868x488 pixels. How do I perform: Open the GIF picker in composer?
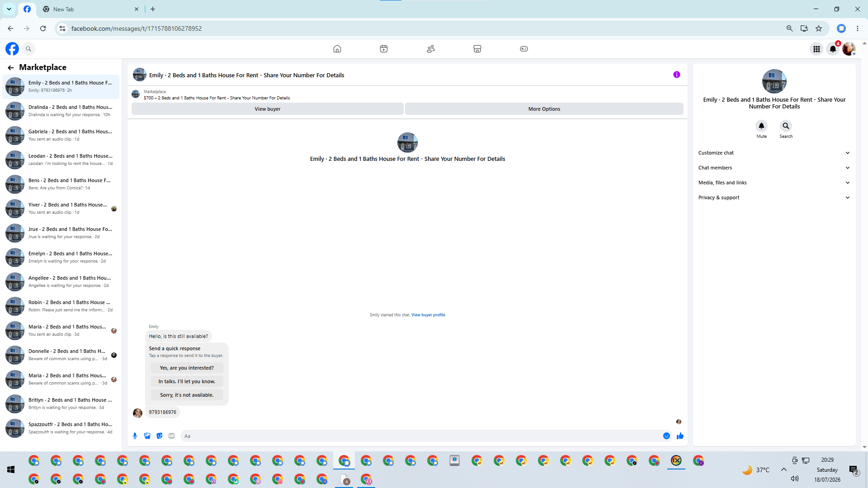pos(172,436)
